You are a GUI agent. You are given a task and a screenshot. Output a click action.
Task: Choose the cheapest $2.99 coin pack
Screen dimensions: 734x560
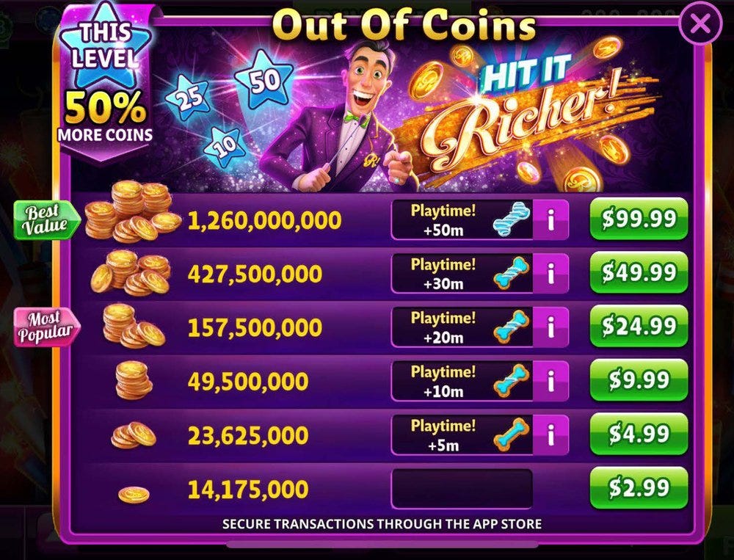(x=639, y=488)
